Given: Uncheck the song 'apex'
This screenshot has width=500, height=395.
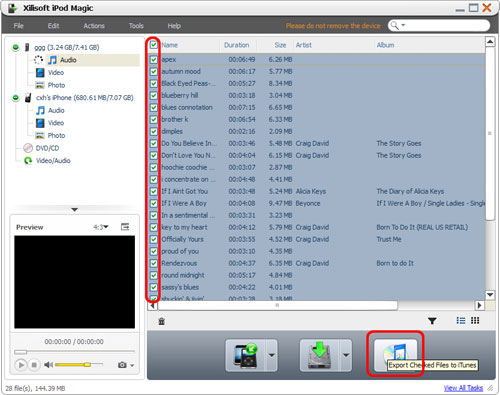Looking at the screenshot, I should 153,59.
